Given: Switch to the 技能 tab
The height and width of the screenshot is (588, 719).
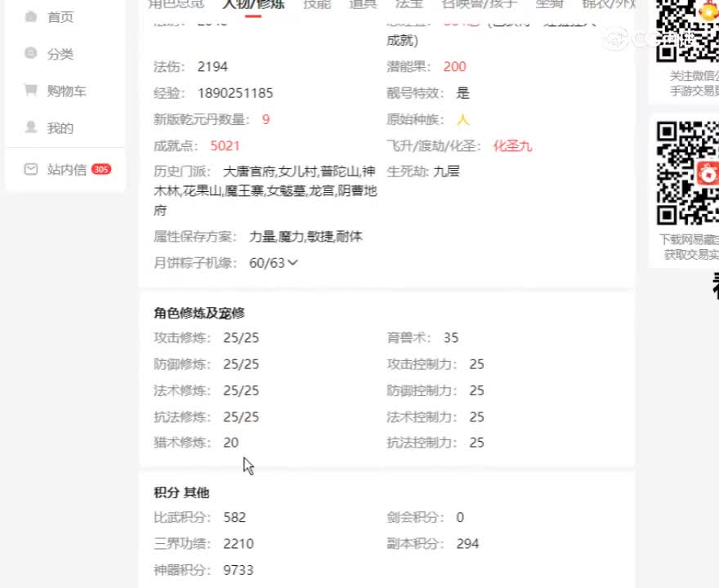Looking at the screenshot, I should pos(317,4).
